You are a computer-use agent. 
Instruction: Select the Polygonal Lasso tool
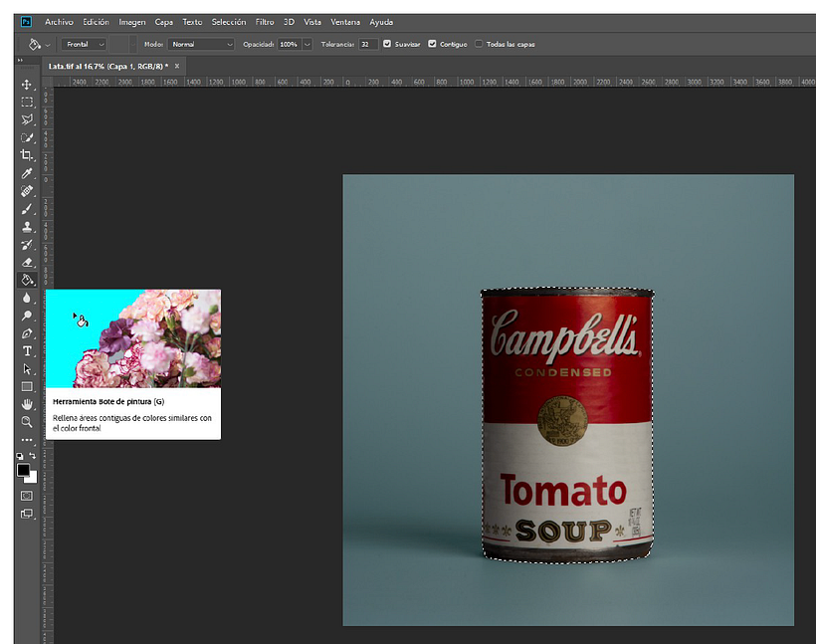coord(27,119)
